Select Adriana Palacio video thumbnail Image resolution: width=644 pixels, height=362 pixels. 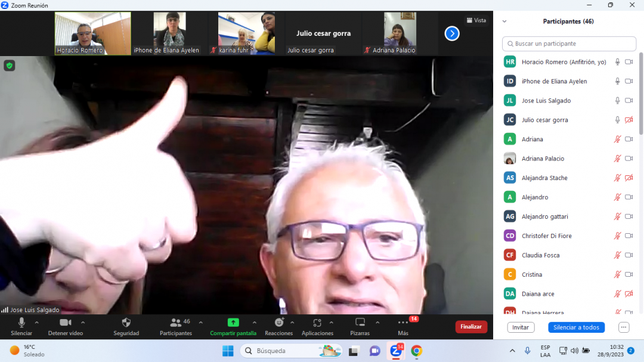[400, 33]
